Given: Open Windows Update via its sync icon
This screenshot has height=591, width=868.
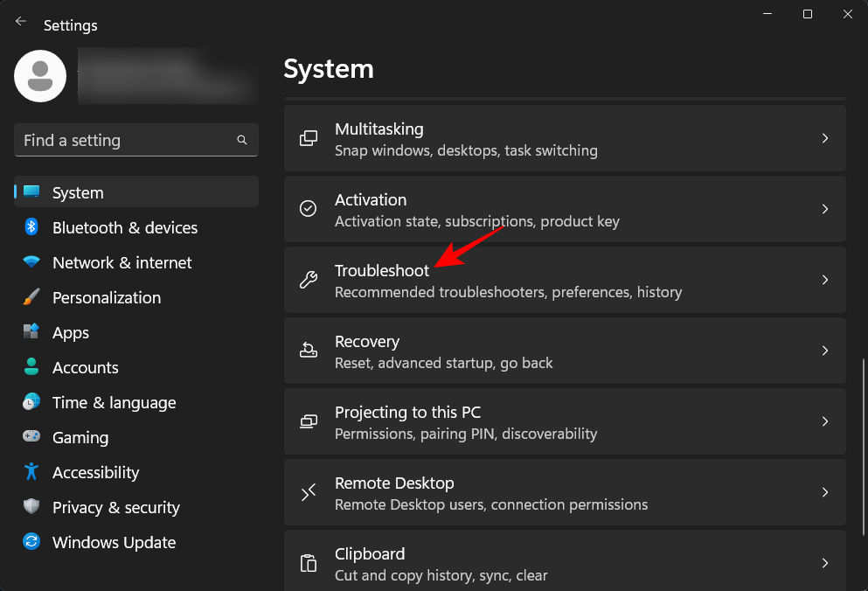Looking at the screenshot, I should [x=31, y=542].
